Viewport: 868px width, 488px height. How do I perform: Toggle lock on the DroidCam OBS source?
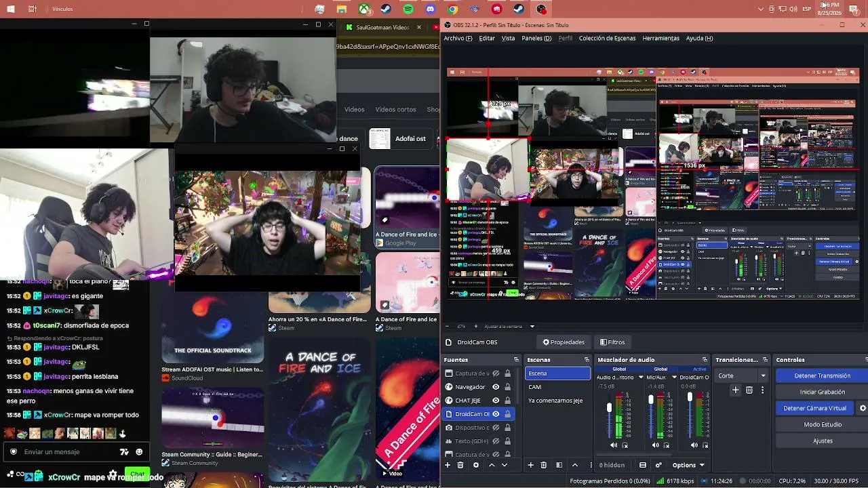[x=507, y=414]
